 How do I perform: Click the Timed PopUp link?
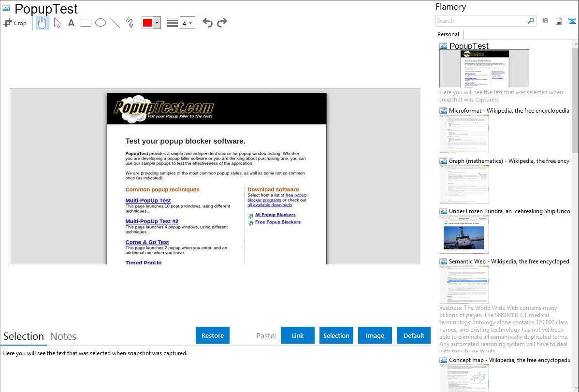143,262
